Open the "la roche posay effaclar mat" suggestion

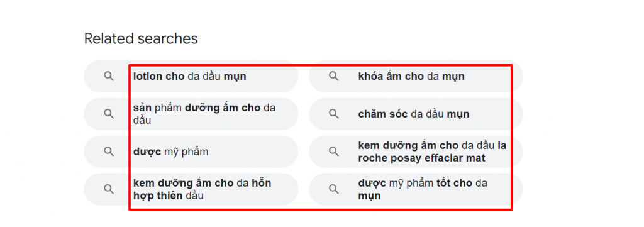coord(416,152)
